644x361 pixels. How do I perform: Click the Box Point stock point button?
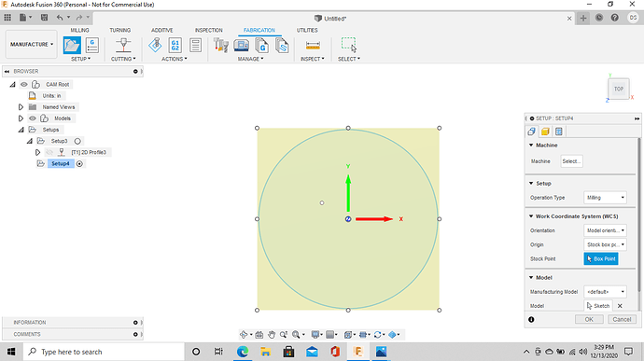[601, 258]
